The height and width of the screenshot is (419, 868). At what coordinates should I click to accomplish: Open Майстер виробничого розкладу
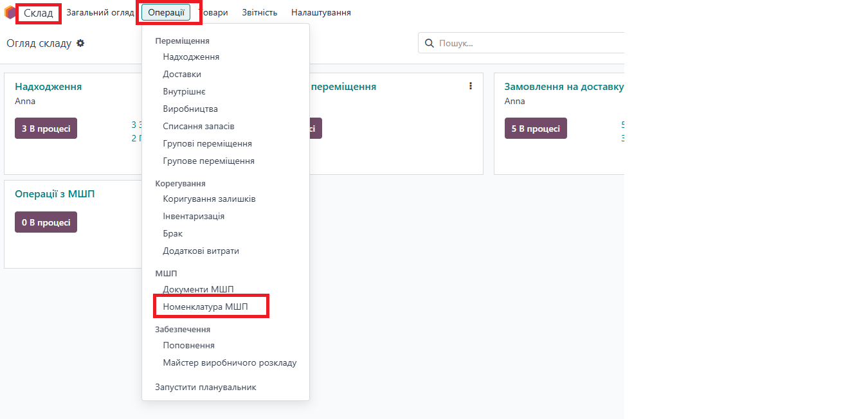point(230,362)
